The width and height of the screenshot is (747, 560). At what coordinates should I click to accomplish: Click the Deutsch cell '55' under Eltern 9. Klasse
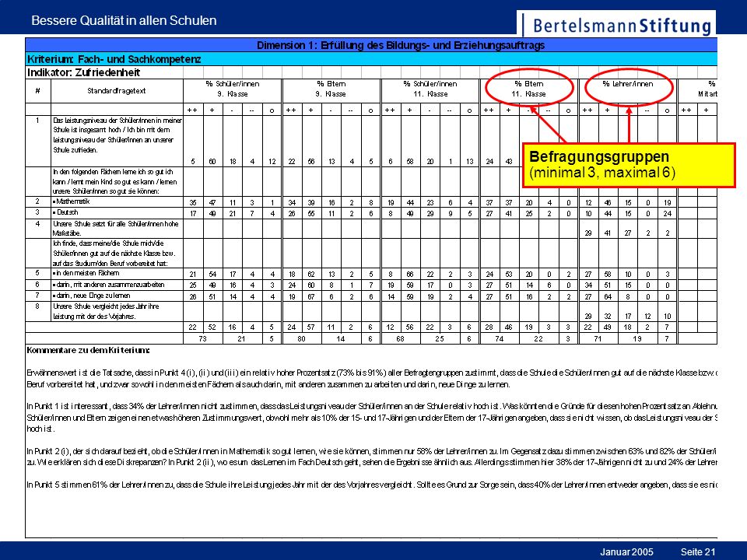coord(311,213)
